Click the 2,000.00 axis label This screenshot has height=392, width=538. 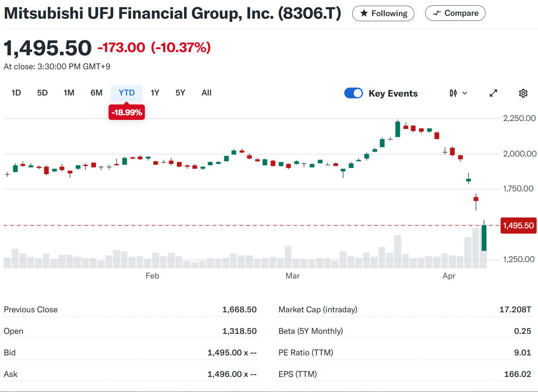point(520,154)
